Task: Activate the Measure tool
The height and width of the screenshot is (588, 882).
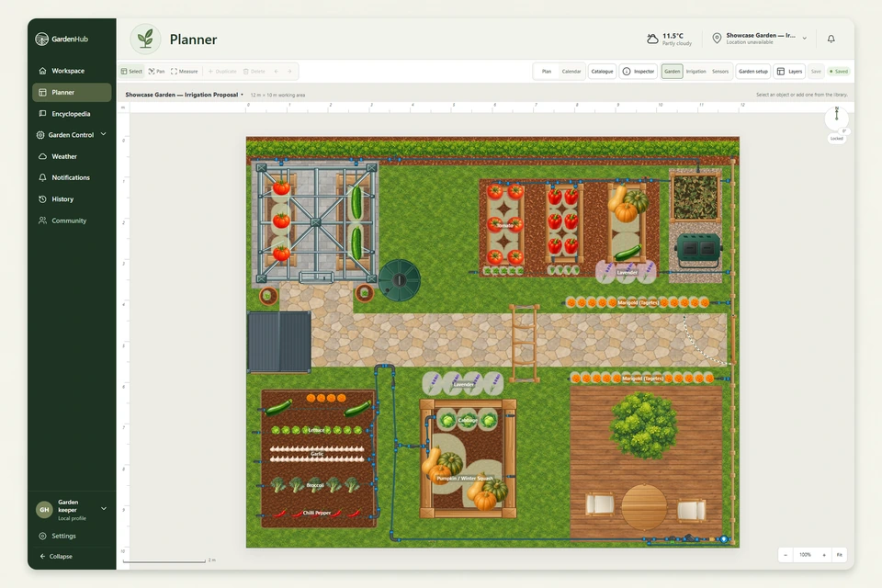Action: pyautogui.click(x=185, y=72)
